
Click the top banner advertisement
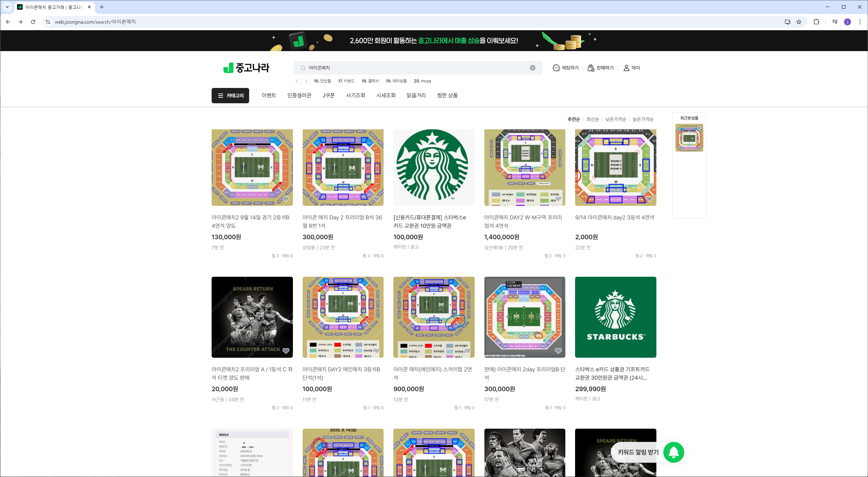[434, 41]
